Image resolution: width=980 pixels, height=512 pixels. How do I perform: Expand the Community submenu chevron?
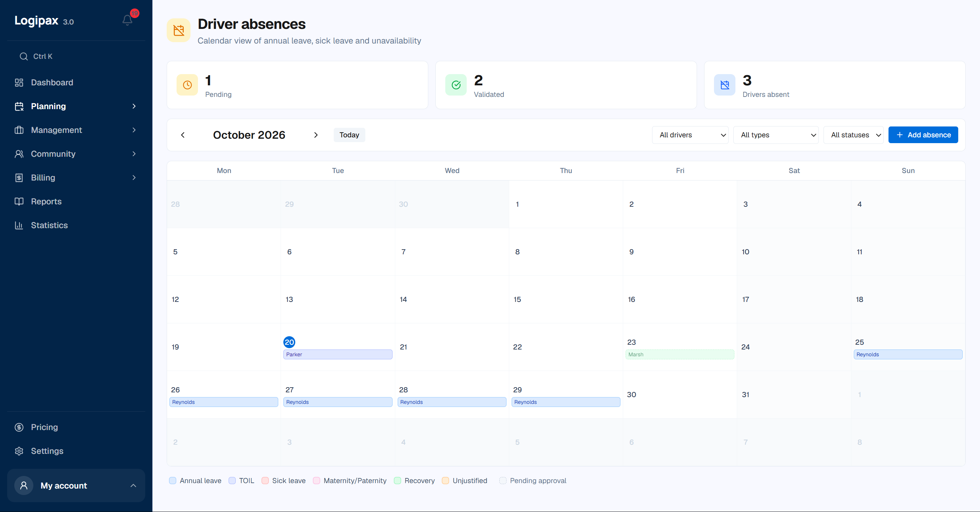[x=134, y=154]
